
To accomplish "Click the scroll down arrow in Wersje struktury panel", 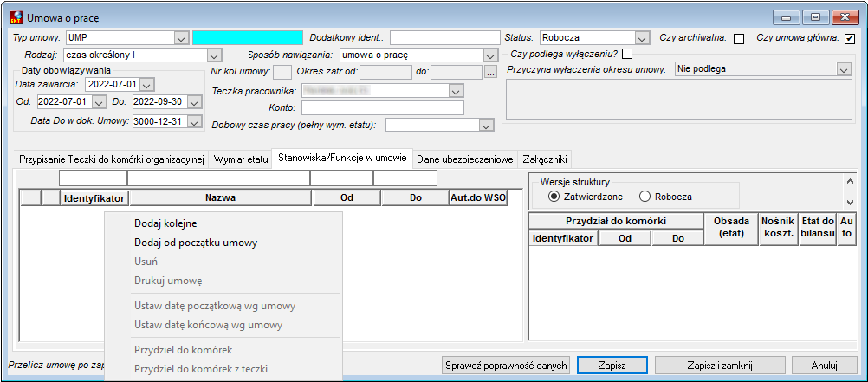I will click(x=851, y=203).
